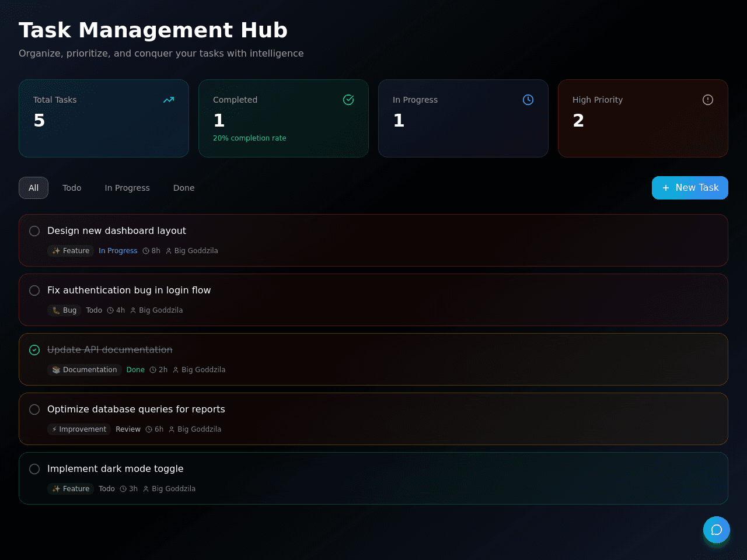
Task: Click the trending arrow icon in Total Tasks card
Action: [169, 100]
